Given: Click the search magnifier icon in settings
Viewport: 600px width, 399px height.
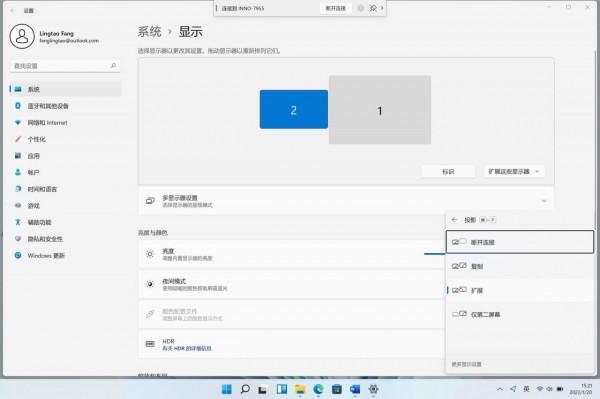Looking at the screenshot, I should click(x=113, y=66).
